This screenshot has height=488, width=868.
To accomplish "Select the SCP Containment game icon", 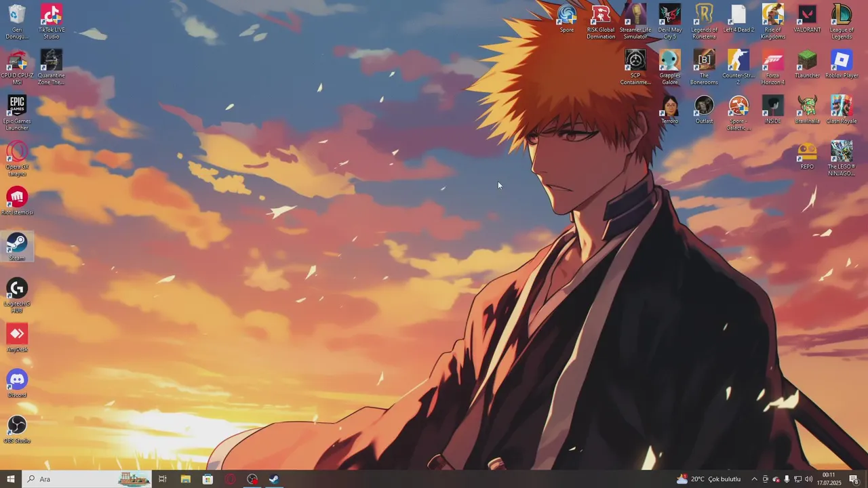I will [635, 67].
